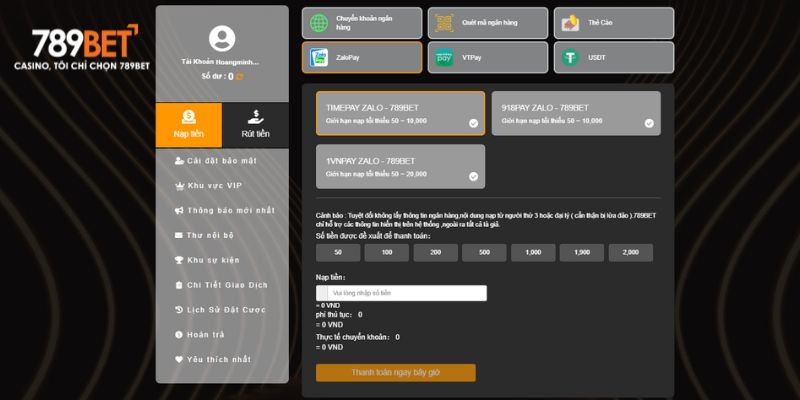Select the TIMEPAY ZALO - 789BET channel
800x400 pixels.
point(401,113)
